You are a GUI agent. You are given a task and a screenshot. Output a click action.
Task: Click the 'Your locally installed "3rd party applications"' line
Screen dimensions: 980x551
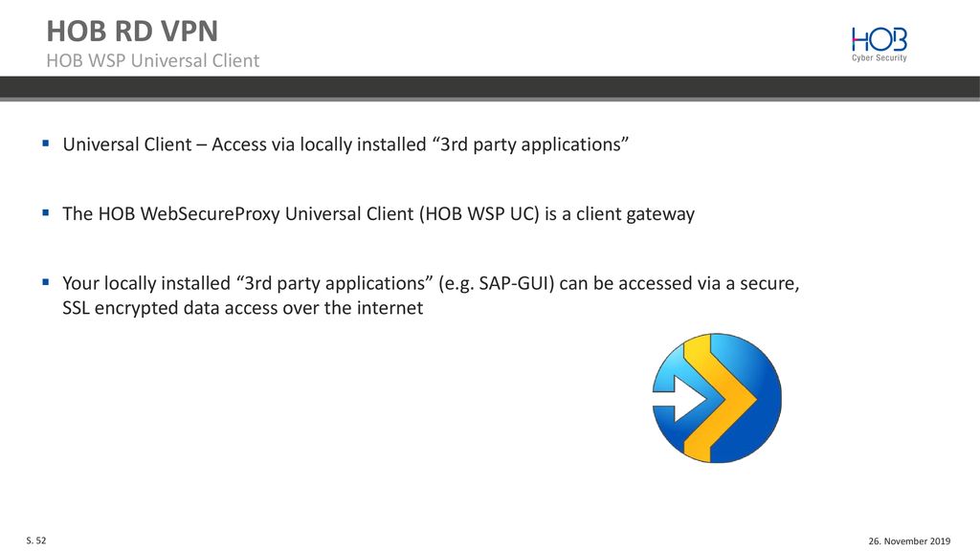[431, 283]
